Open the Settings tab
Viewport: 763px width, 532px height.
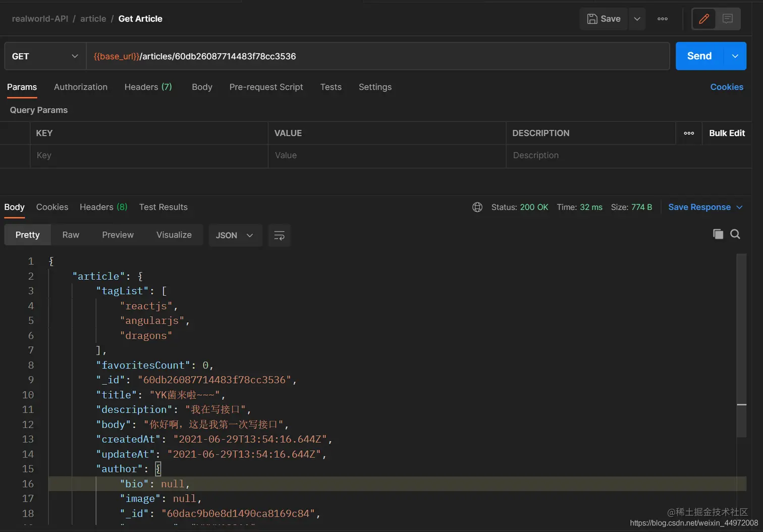point(375,87)
